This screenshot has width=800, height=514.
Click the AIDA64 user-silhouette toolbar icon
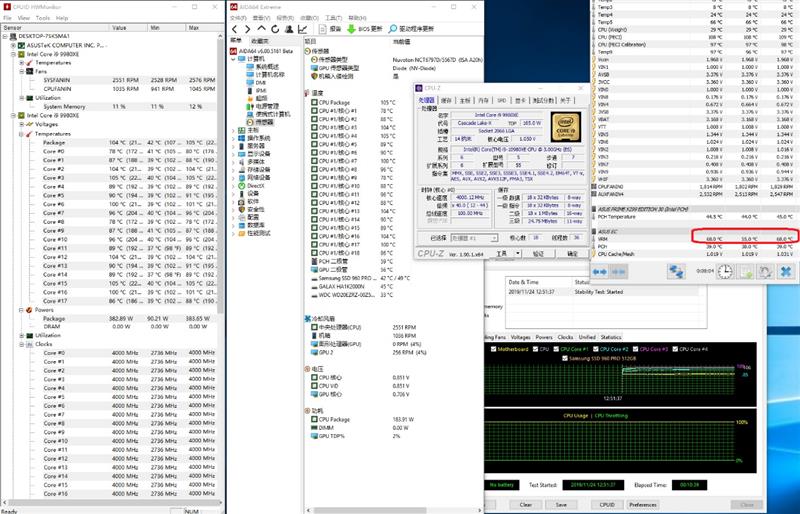click(289, 29)
